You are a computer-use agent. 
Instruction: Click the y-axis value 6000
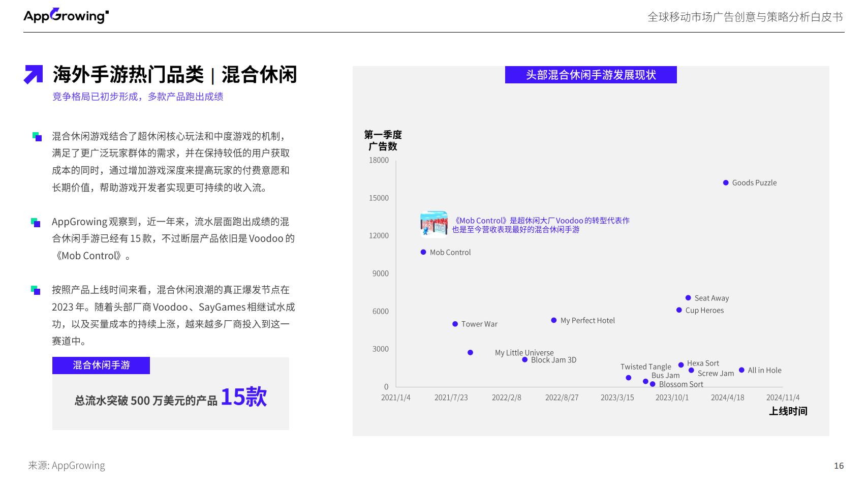380,311
